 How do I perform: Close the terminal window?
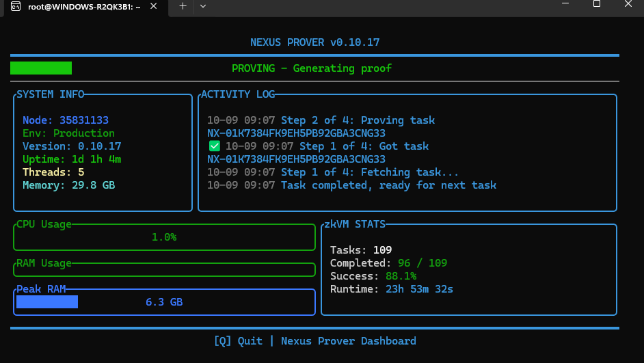628,3
